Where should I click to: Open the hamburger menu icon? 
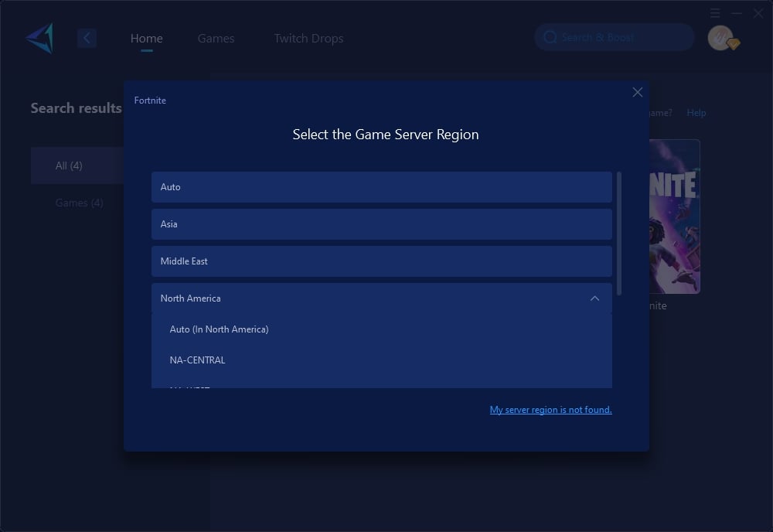715,13
